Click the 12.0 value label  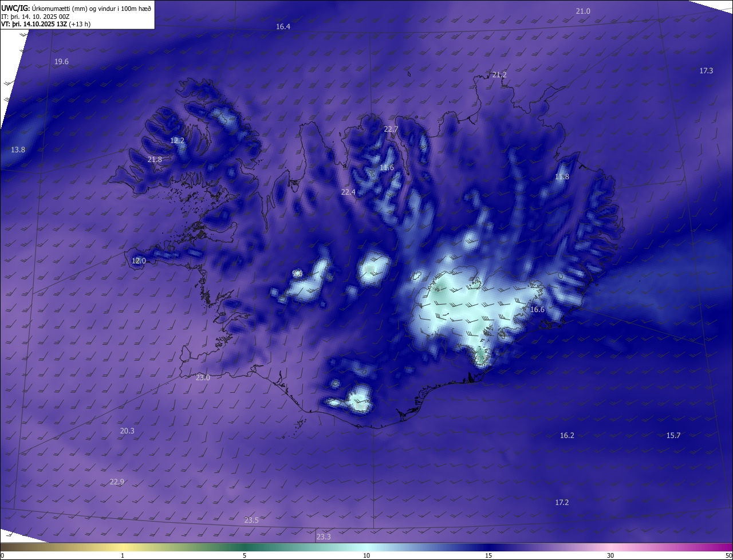[x=139, y=261]
